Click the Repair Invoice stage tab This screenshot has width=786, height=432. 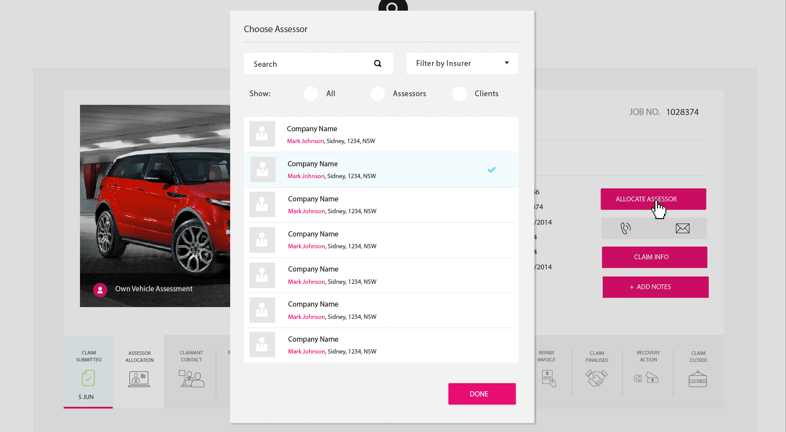547,370
